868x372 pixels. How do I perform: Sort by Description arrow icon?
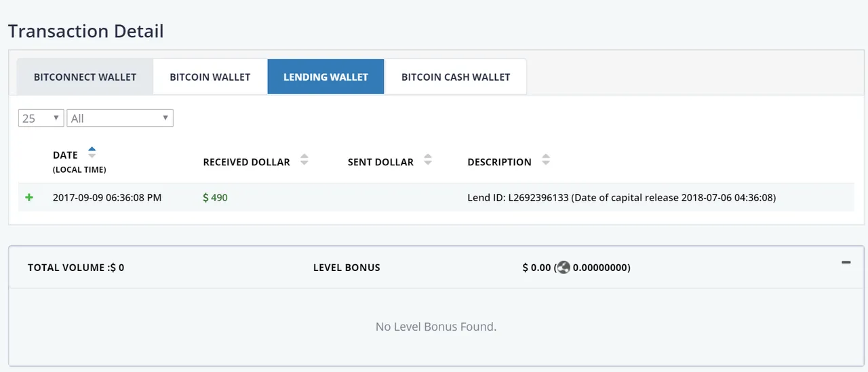pyautogui.click(x=546, y=160)
